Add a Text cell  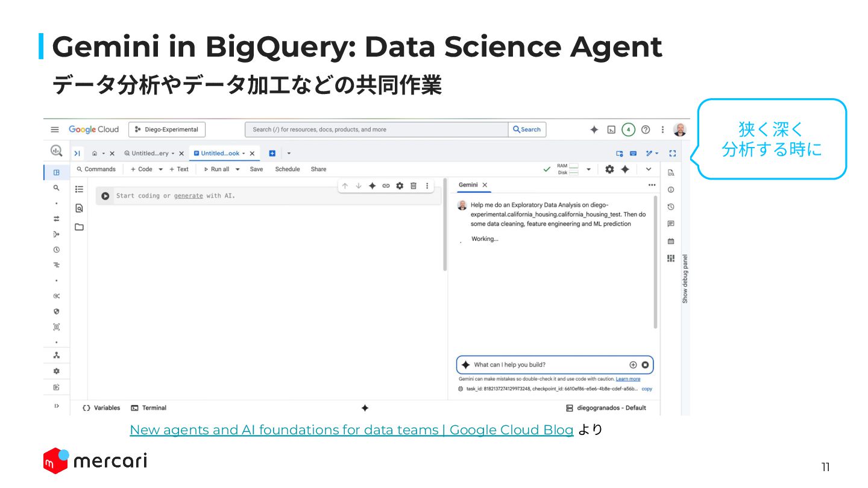click(179, 169)
